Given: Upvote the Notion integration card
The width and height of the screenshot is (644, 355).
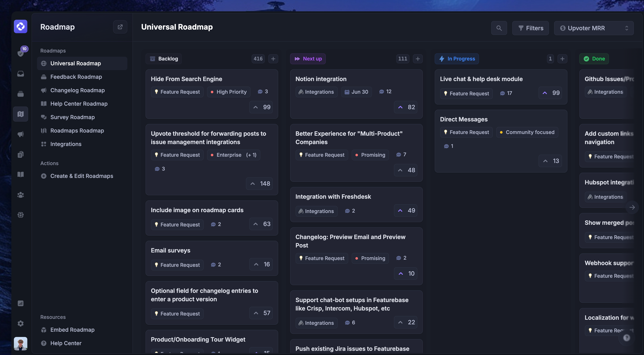Looking at the screenshot, I should coord(405,107).
